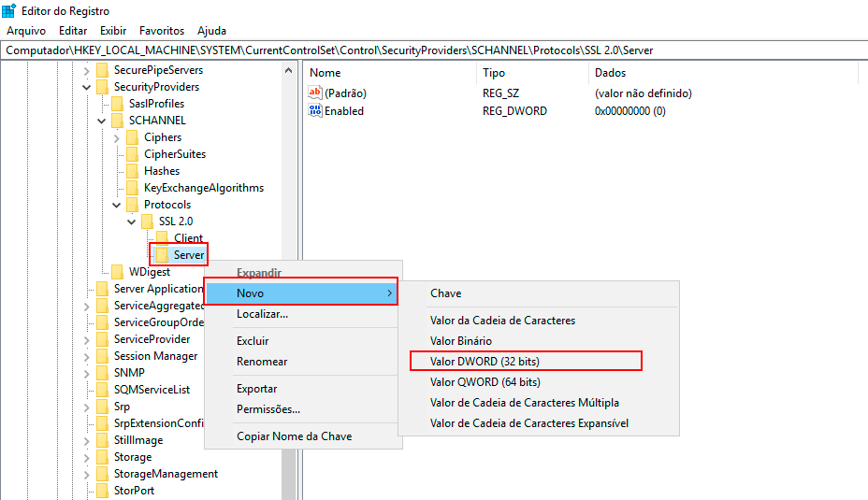Viewport: 868px width, 500px height.
Task: Click the SaslProfiles folder icon
Action: 117,104
